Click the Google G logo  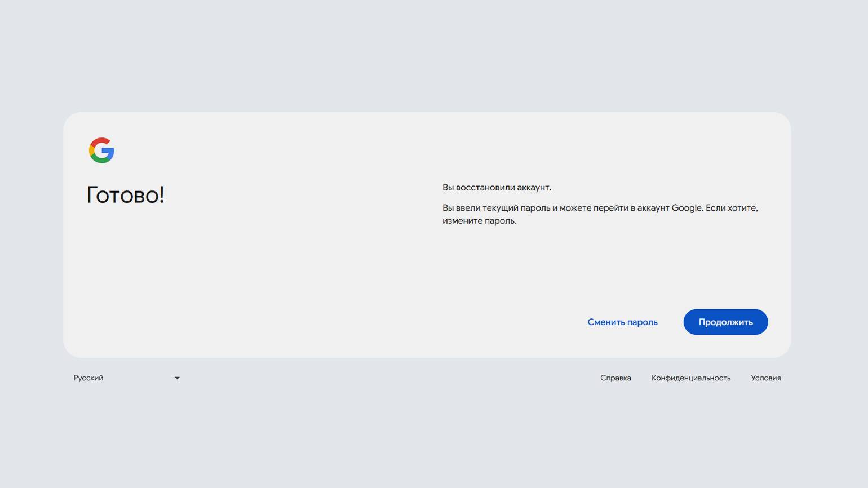point(101,150)
